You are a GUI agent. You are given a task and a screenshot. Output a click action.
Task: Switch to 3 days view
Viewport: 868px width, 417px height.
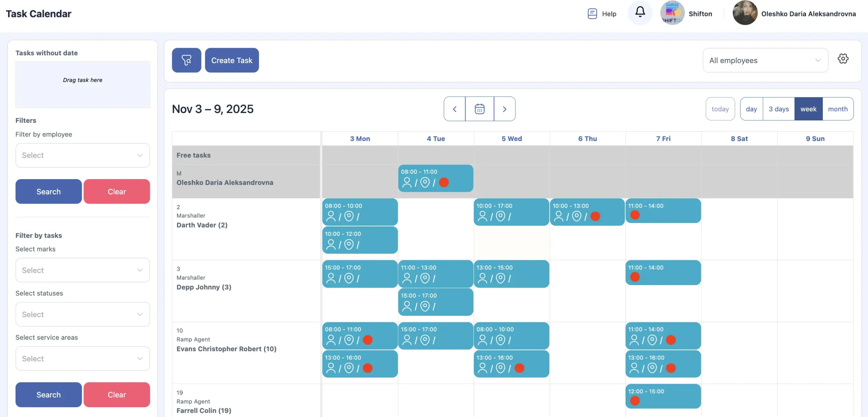coord(778,109)
